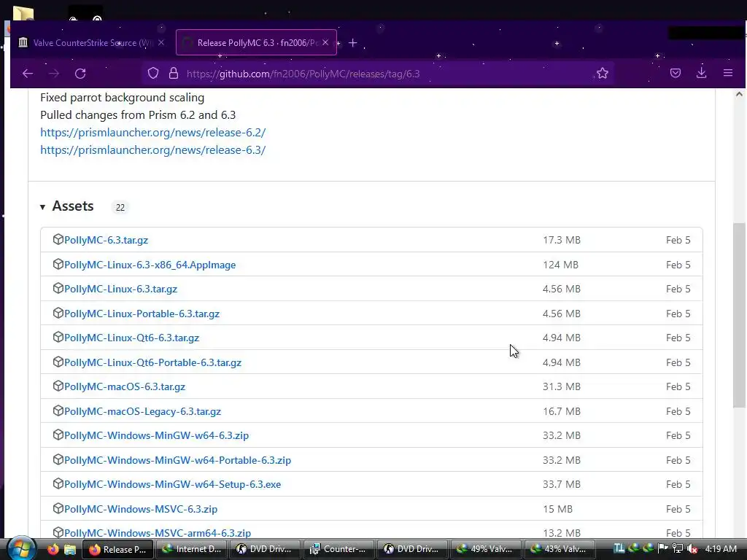Download PollyMC-Windows-MinGW-w64-Portable-6.3.zip
747x560 pixels.
point(178,460)
